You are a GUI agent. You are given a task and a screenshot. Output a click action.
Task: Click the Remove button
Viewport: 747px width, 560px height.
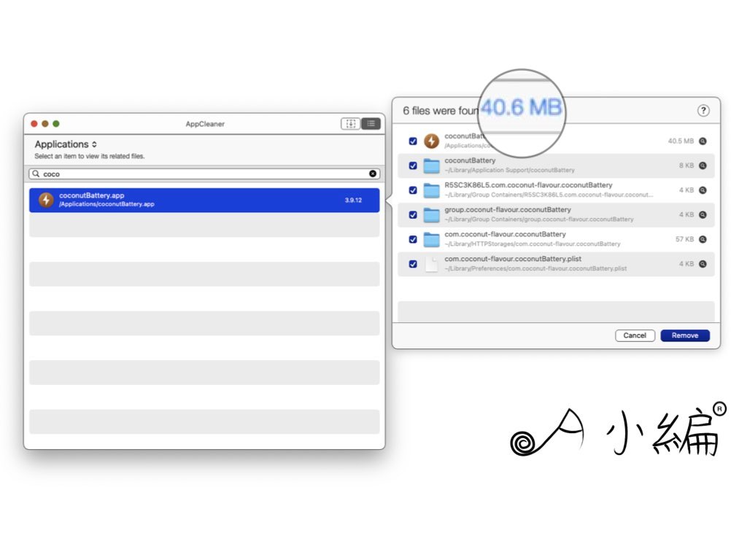(x=685, y=335)
